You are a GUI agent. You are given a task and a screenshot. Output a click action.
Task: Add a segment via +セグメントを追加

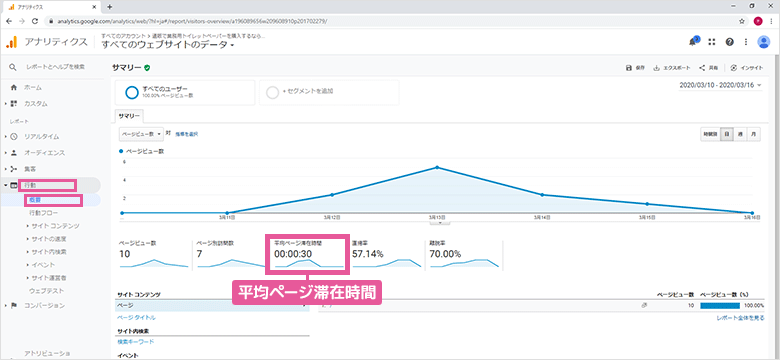[x=329, y=92]
